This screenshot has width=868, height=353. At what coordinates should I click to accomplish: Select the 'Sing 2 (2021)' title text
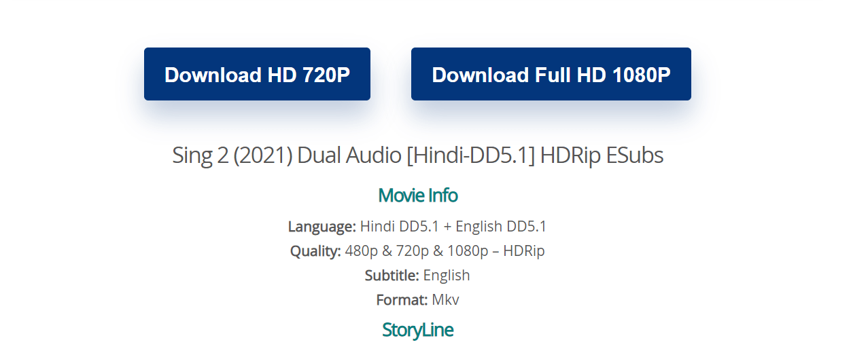click(x=232, y=155)
